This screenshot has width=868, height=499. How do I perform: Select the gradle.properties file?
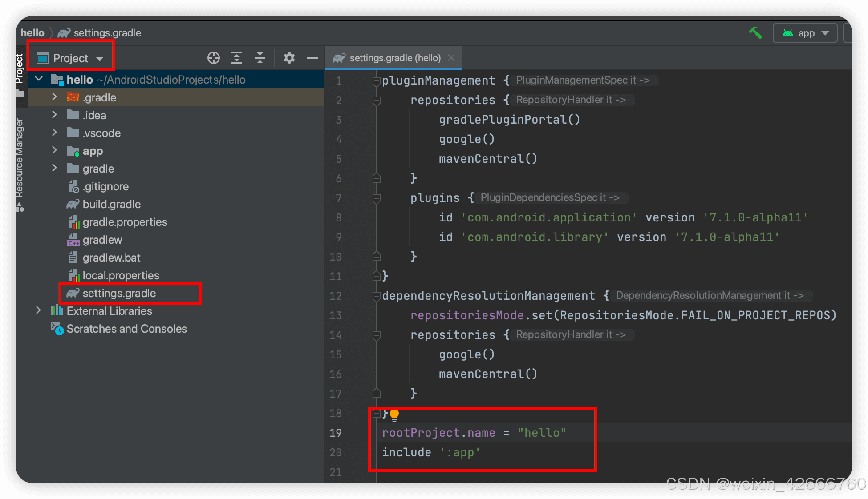click(125, 222)
